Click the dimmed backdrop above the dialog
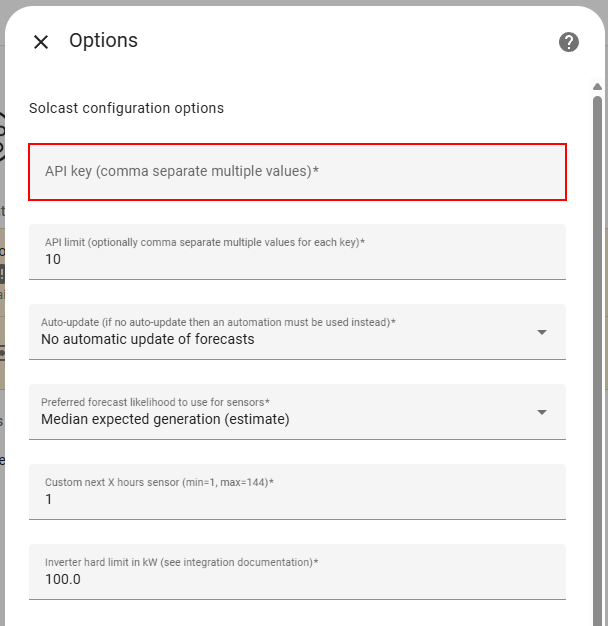 (300, 3)
